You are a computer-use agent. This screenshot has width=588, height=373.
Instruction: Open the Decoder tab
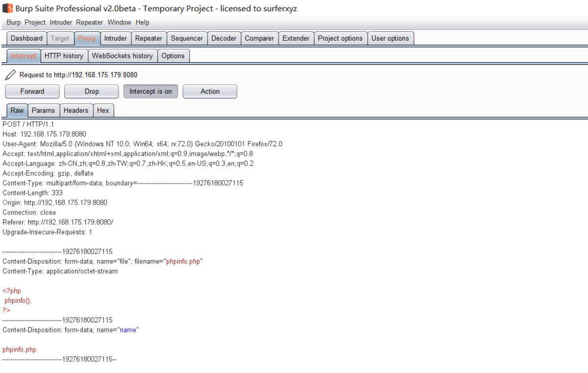(x=224, y=38)
